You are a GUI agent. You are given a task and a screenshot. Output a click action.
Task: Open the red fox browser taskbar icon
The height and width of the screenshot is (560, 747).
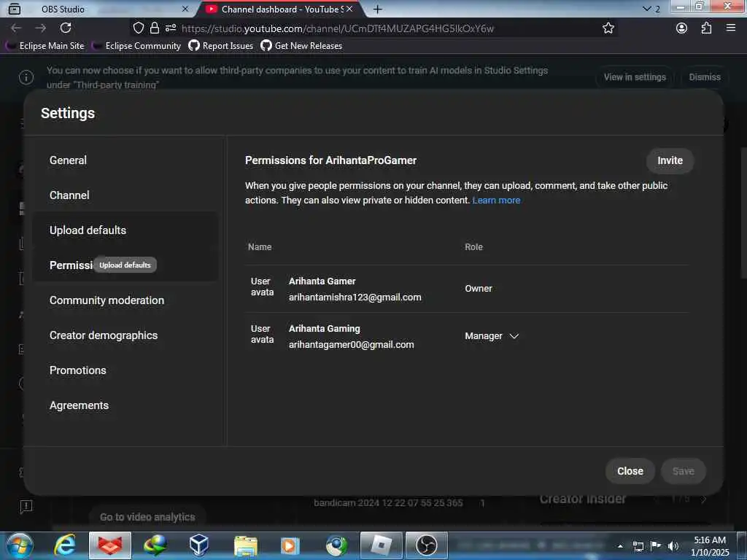tap(110, 545)
